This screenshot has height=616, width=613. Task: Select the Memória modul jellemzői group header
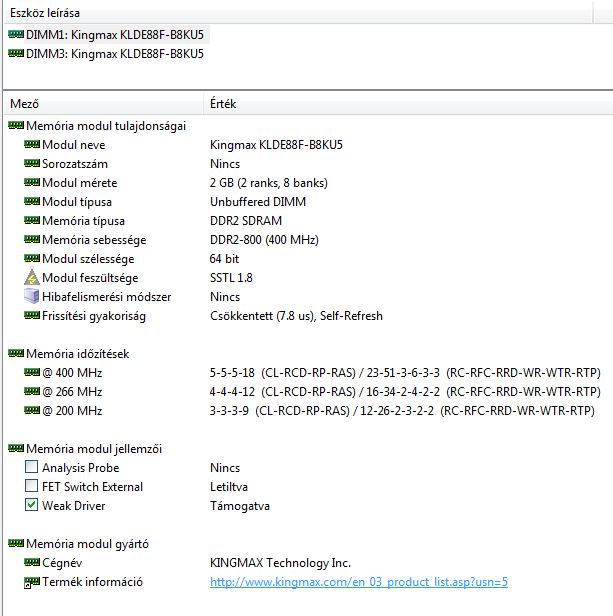click(94, 449)
